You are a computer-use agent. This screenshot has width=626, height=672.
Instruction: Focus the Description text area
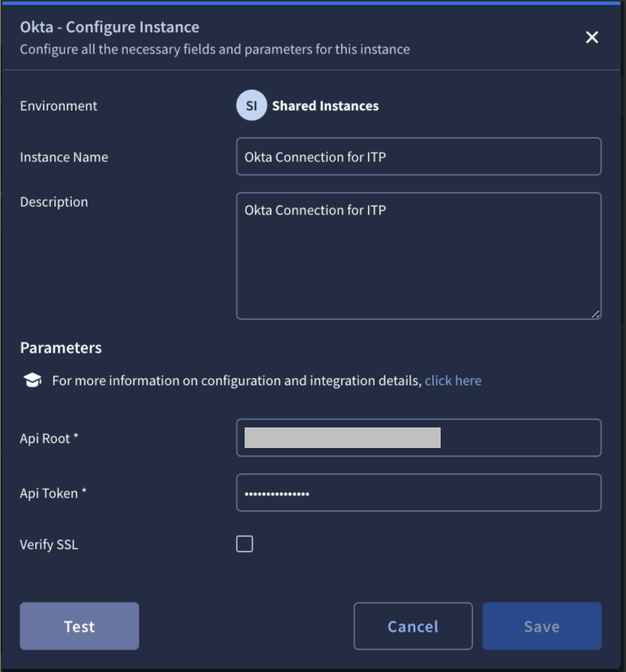[x=418, y=256]
